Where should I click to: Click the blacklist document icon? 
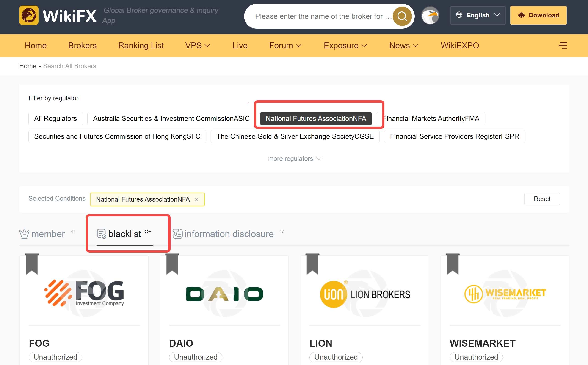pyautogui.click(x=101, y=234)
